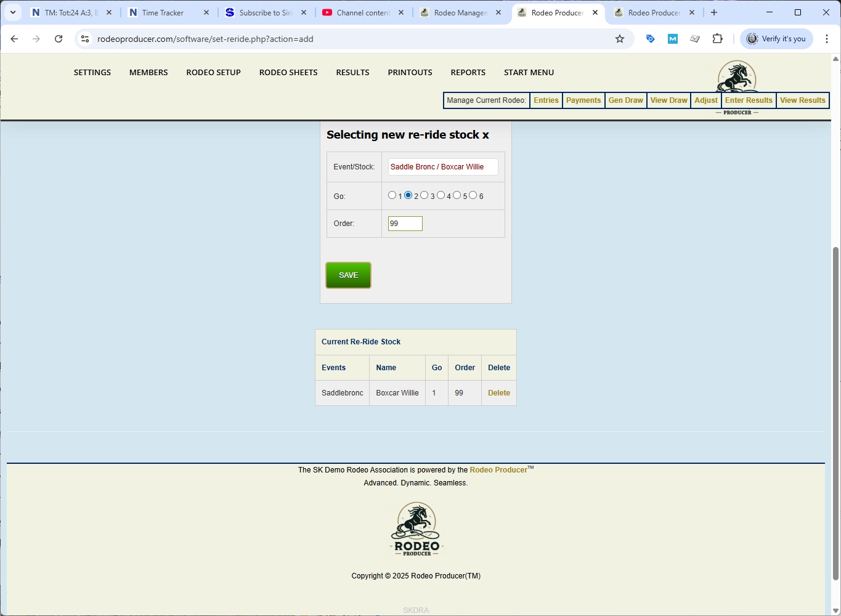The height and width of the screenshot is (616, 841).
Task: Click the Order input showing 99
Action: (404, 223)
